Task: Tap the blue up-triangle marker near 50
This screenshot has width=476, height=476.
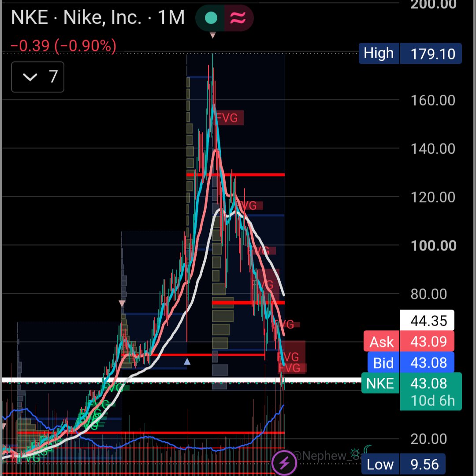Action: point(187,361)
